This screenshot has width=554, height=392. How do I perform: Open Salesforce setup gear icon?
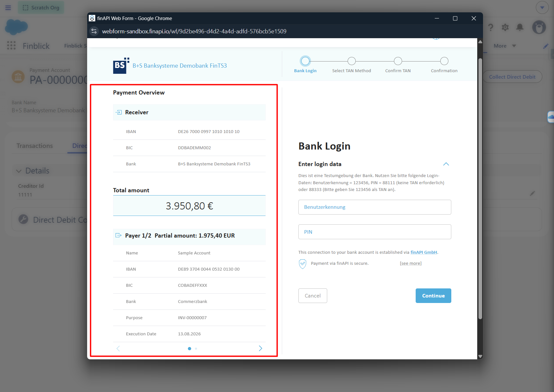pos(505,27)
